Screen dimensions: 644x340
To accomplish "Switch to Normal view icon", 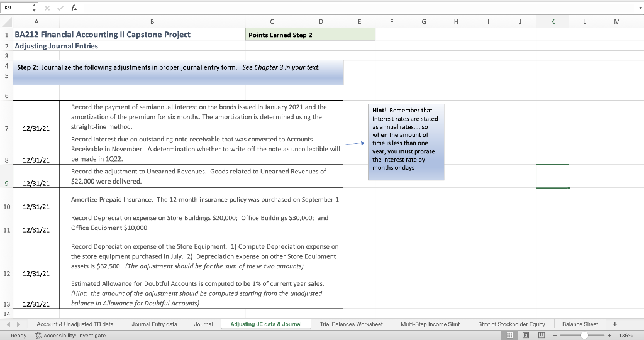I will click(x=509, y=336).
